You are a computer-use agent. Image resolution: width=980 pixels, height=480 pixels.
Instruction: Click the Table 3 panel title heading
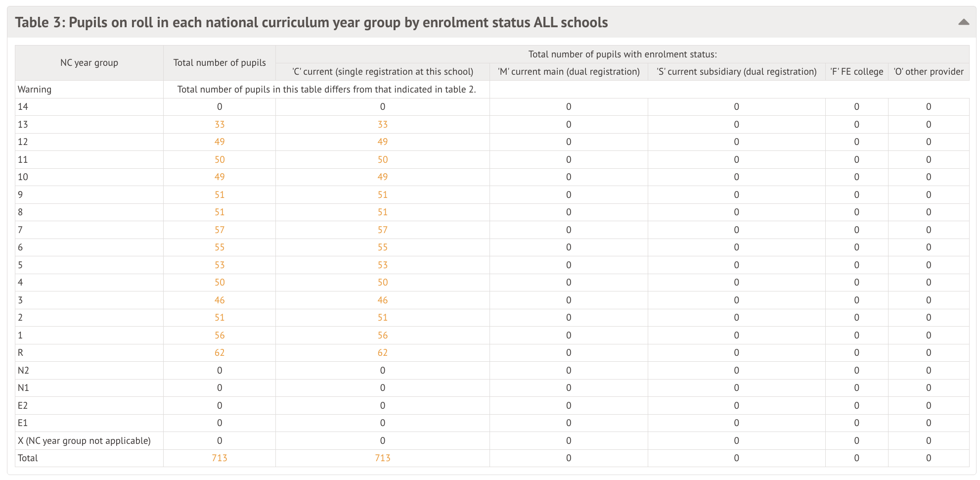311,22
